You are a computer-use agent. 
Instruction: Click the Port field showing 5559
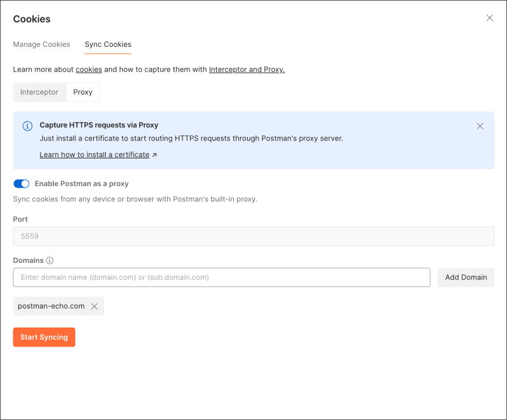click(253, 236)
